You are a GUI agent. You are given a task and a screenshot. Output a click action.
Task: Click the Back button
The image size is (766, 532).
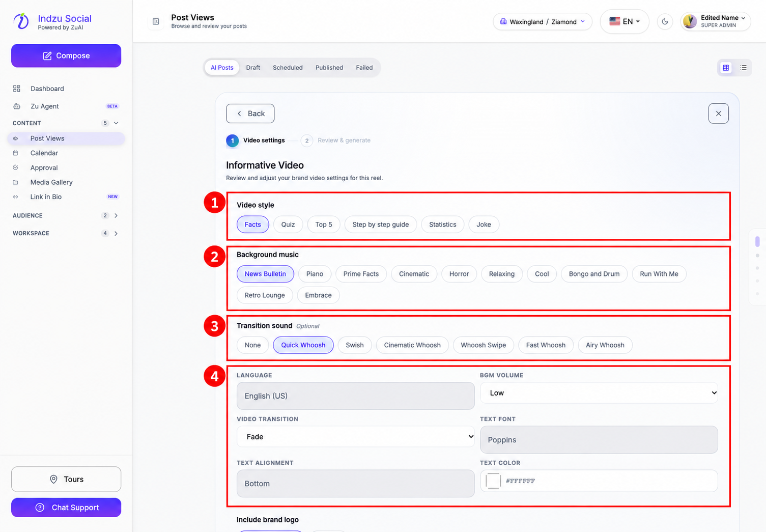(250, 114)
